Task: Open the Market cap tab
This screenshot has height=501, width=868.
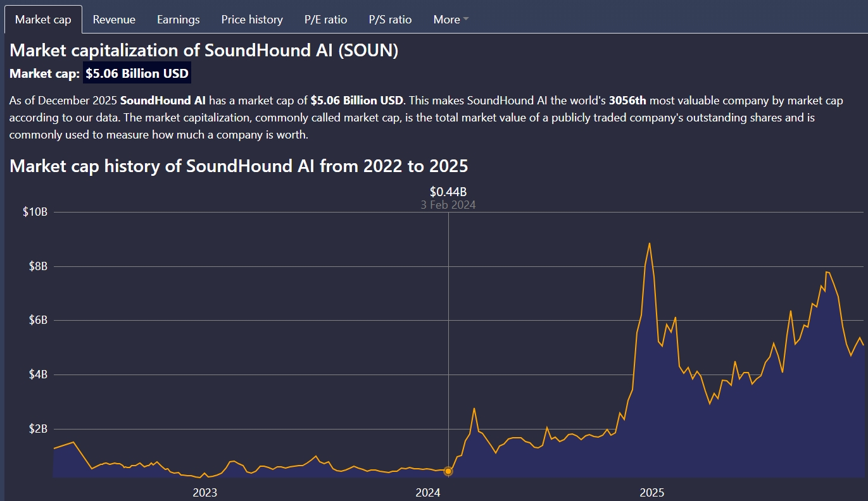Action: coord(43,20)
